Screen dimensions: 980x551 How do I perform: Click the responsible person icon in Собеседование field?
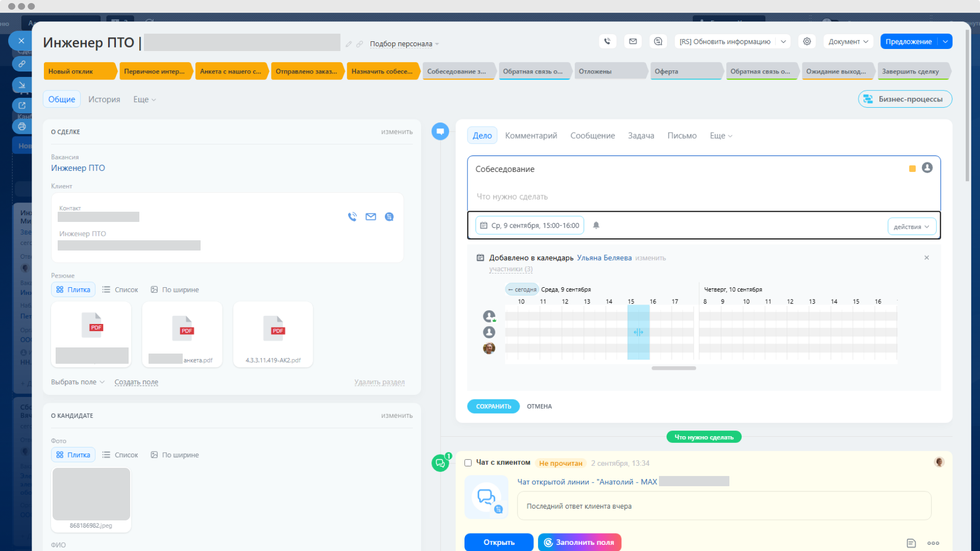pos(927,168)
